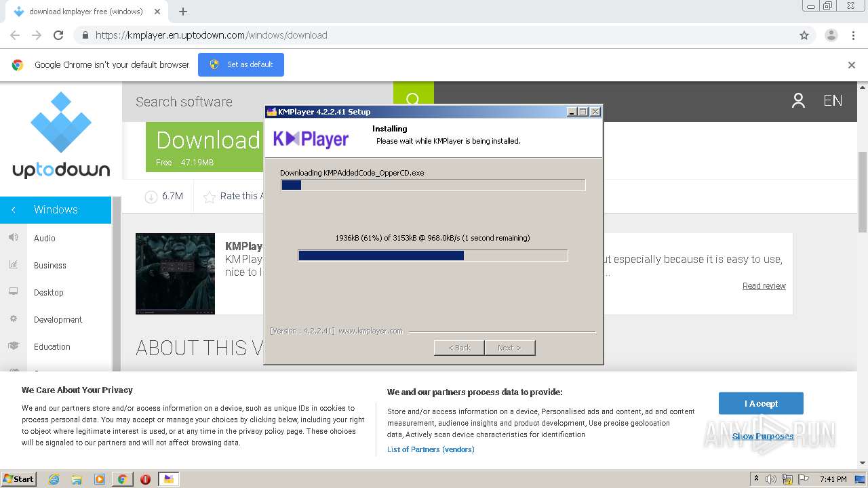Go back in Chrome browser

[15, 35]
